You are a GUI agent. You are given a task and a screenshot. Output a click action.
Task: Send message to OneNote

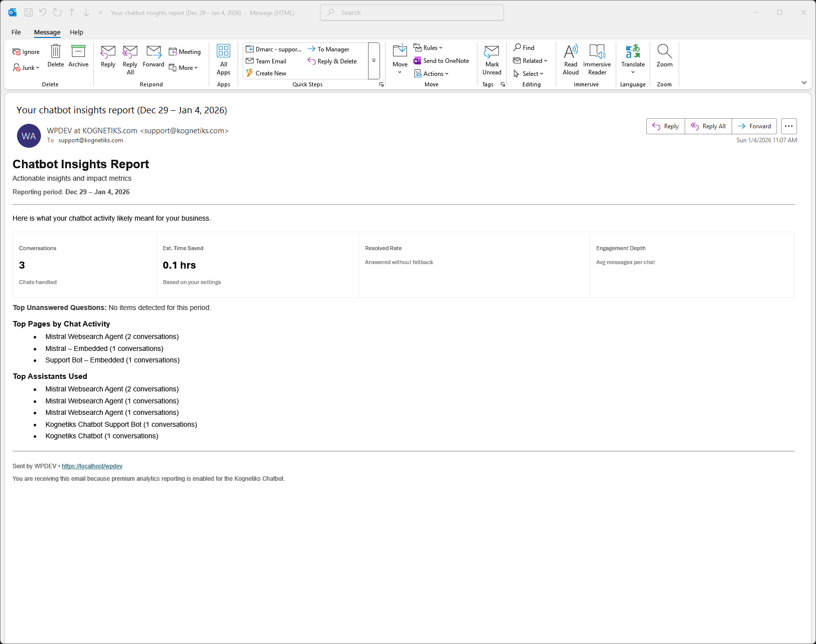point(441,61)
